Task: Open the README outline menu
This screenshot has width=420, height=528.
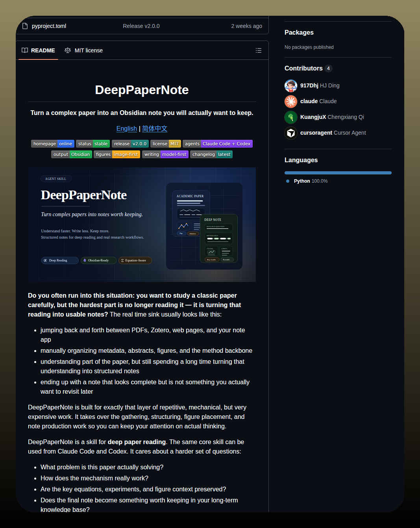Action: pos(259,50)
